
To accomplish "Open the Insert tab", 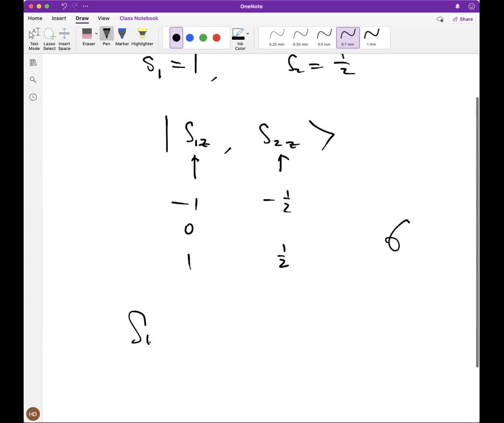I will click(x=59, y=18).
